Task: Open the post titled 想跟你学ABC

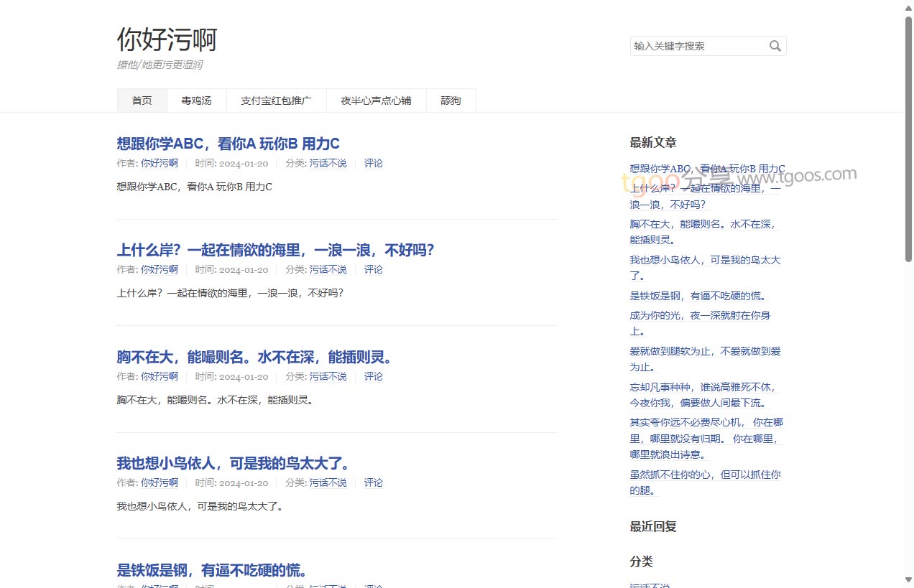Action: [x=228, y=144]
